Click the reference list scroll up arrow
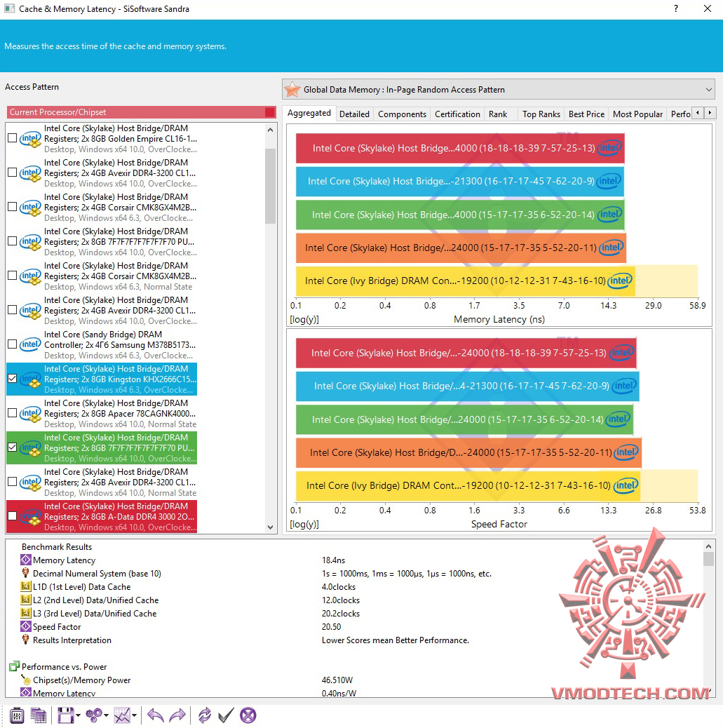The height and width of the screenshot is (728, 723). click(270, 130)
